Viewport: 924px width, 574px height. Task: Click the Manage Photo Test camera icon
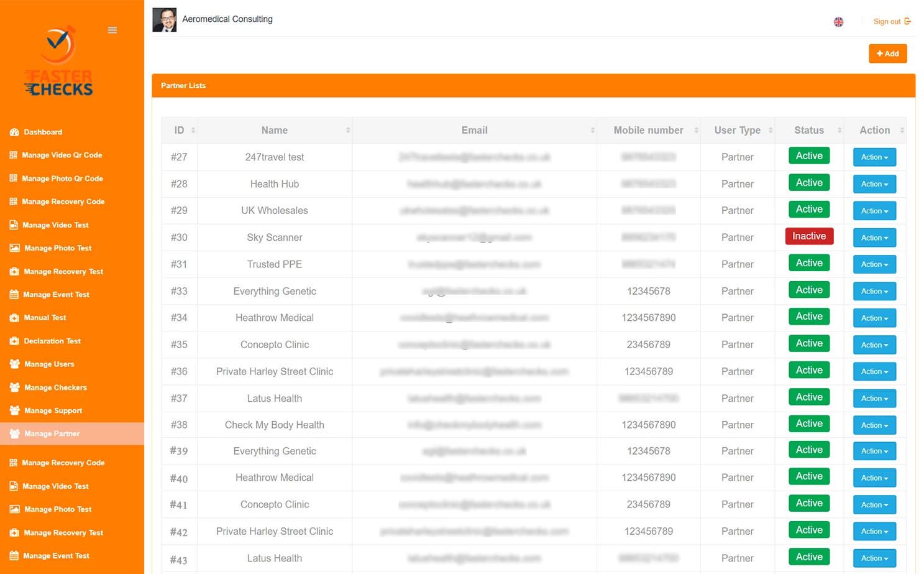pos(14,248)
